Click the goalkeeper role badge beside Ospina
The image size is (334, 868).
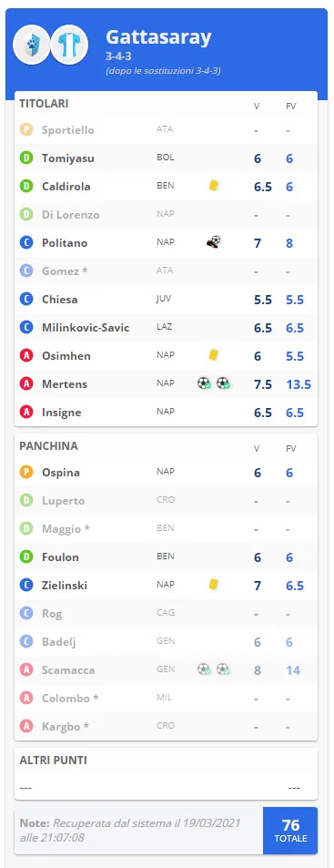(x=26, y=473)
